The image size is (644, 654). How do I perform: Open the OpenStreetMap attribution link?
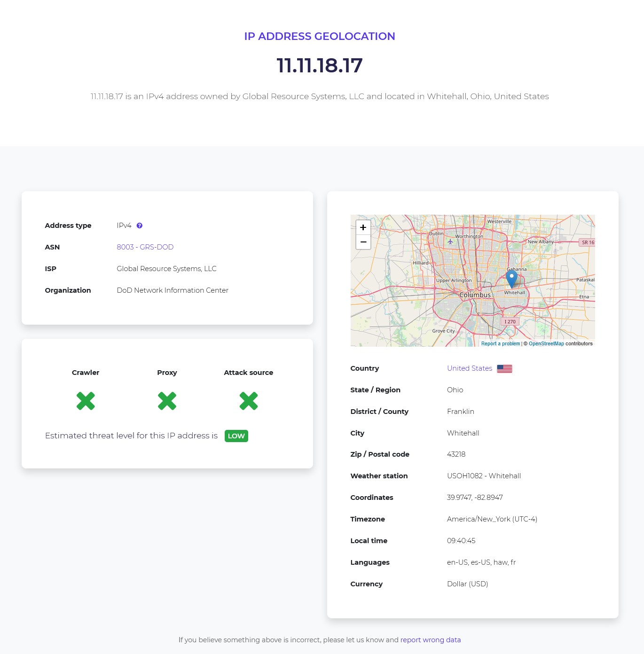coord(546,343)
